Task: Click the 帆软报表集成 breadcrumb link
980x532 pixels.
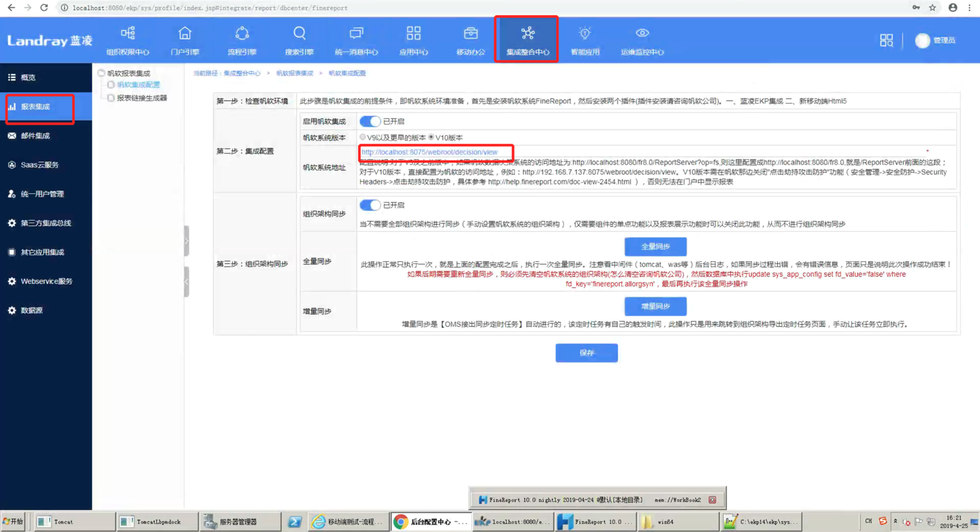Action: click(295, 73)
